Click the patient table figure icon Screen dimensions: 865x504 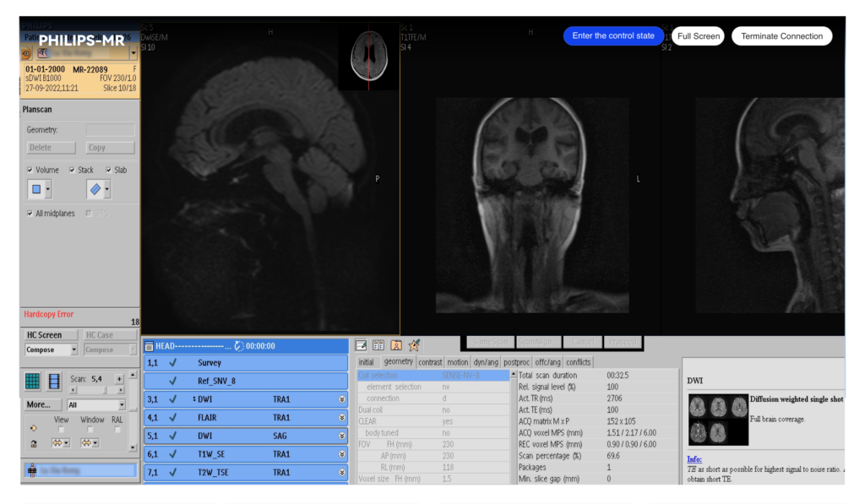tap(32, 470)
